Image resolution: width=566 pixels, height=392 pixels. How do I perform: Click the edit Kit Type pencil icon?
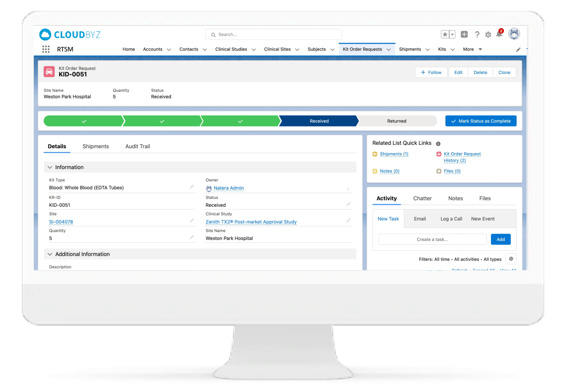192,187
